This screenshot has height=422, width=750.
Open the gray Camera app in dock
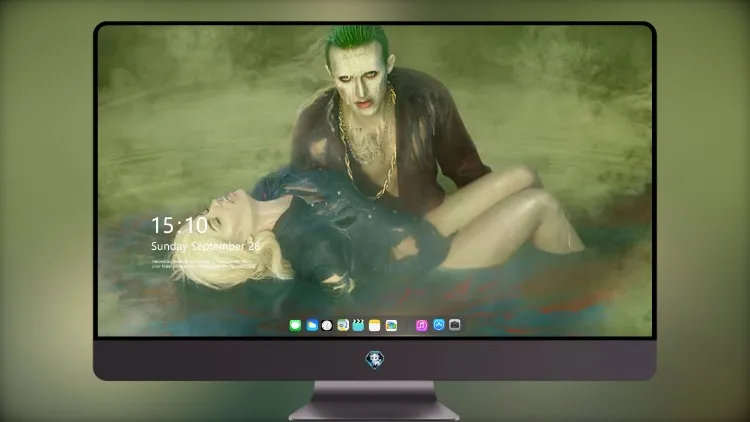[x=454, y=325]
